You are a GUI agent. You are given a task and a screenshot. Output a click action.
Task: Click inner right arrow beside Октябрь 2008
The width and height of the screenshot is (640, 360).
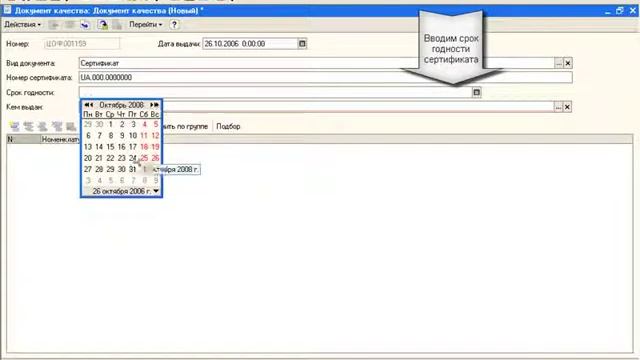tap(151, 105)
